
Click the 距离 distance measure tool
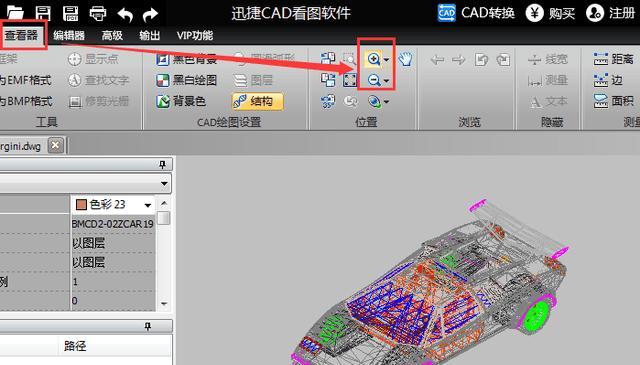tap(613, 59)
